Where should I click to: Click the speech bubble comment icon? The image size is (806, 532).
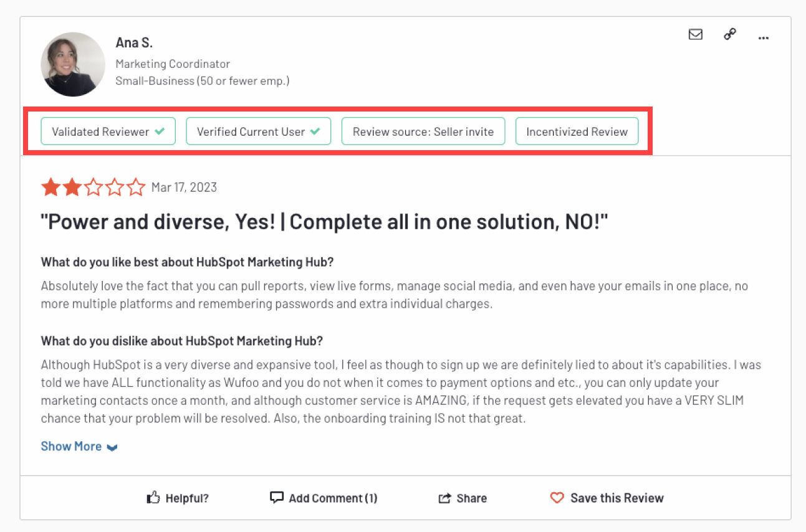coord(276,497)
